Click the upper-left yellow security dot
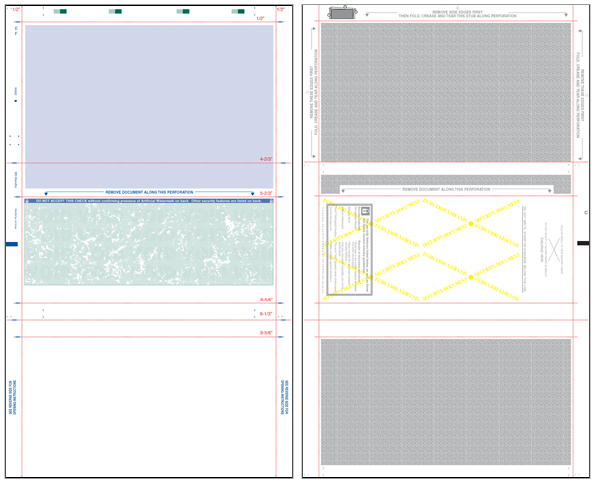The height and width of the screenshot is (483, 595). (370, 224)
